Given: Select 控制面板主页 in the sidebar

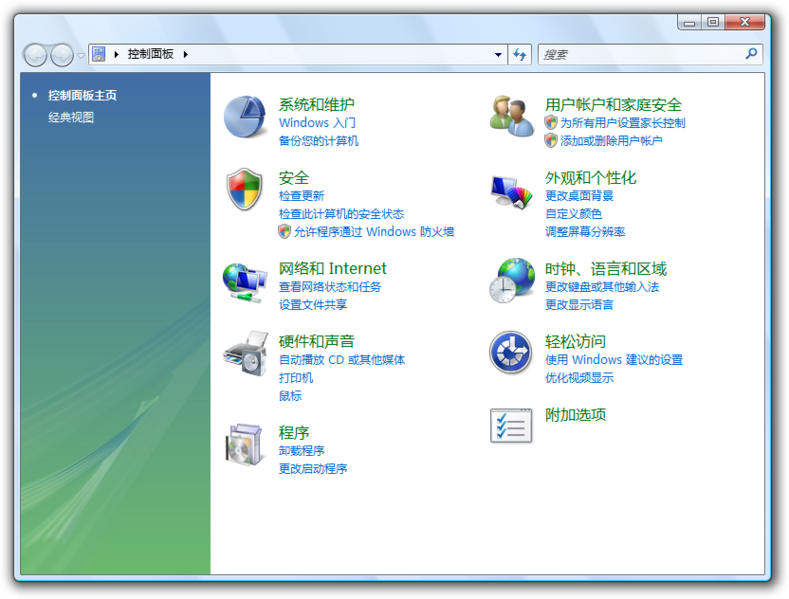Looking at the screenshot, I should click(83, 95).
